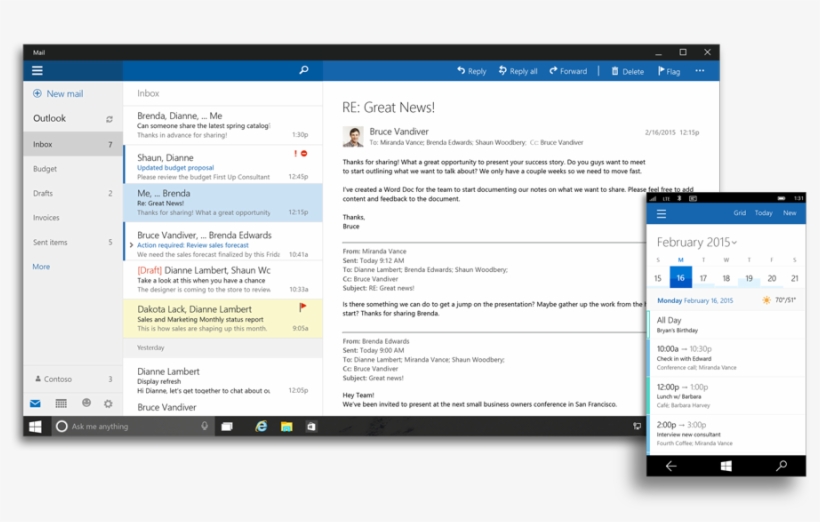Click the Ask me anything search box

click(x=132, y=426)
